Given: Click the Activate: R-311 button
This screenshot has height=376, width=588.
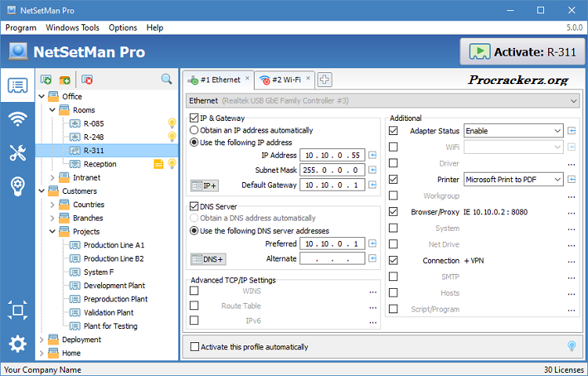Looking at the screenshot, I should click(521, 53).
